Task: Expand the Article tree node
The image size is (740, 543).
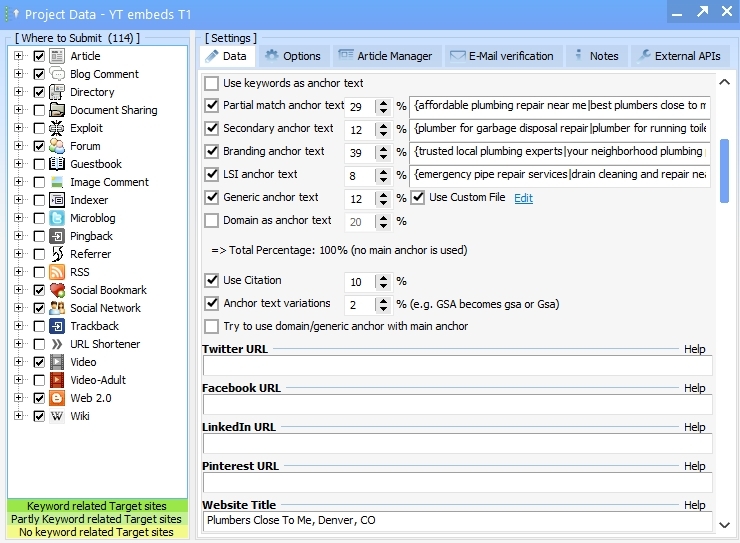Action: pos(19,56)
